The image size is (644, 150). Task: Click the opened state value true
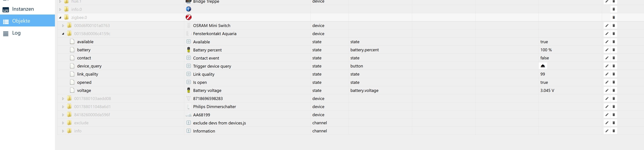[x=544, y=82]
